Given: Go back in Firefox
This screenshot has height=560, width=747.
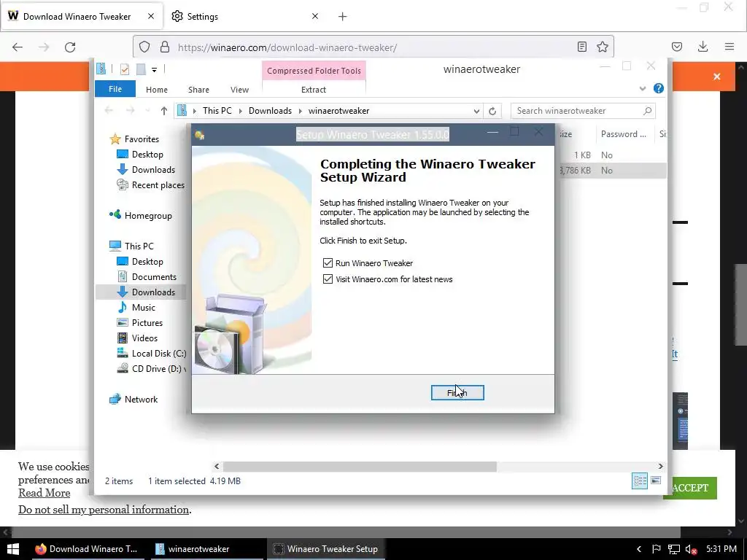Looking at the screenshot, I should (x=18, y=47).
